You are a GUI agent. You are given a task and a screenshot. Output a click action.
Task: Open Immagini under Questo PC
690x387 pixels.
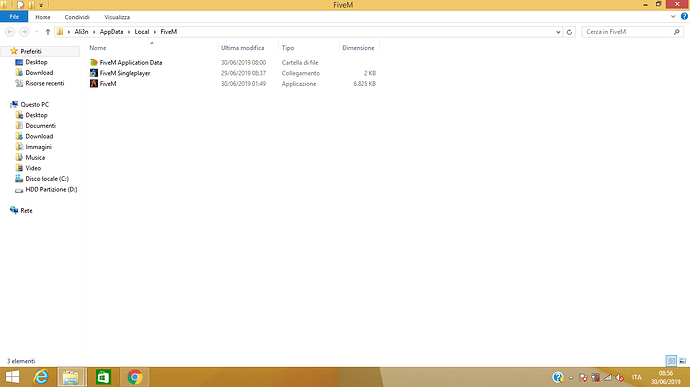tap(38, 147)
